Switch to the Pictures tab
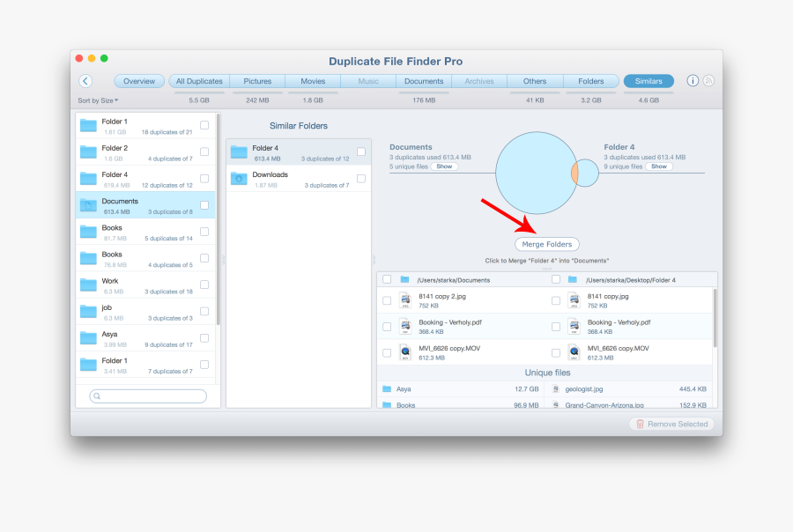The width and height of the screenshot is (793, 532). (257, 81)
